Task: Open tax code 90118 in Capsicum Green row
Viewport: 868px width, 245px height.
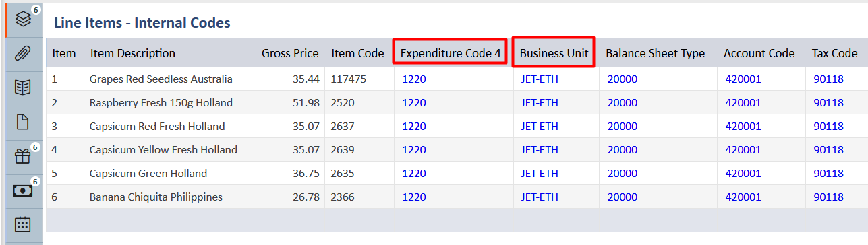Action: click(x=828, y=174)
